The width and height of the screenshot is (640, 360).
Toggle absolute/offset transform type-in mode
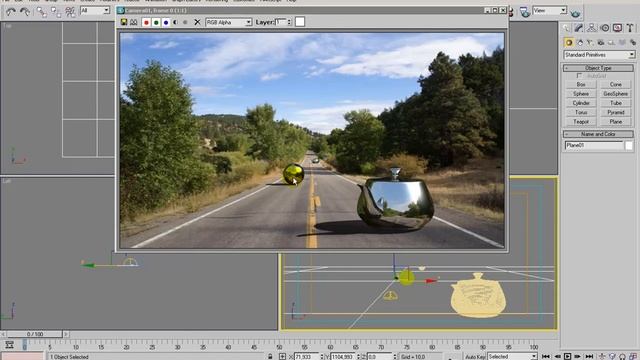point(282,356)
